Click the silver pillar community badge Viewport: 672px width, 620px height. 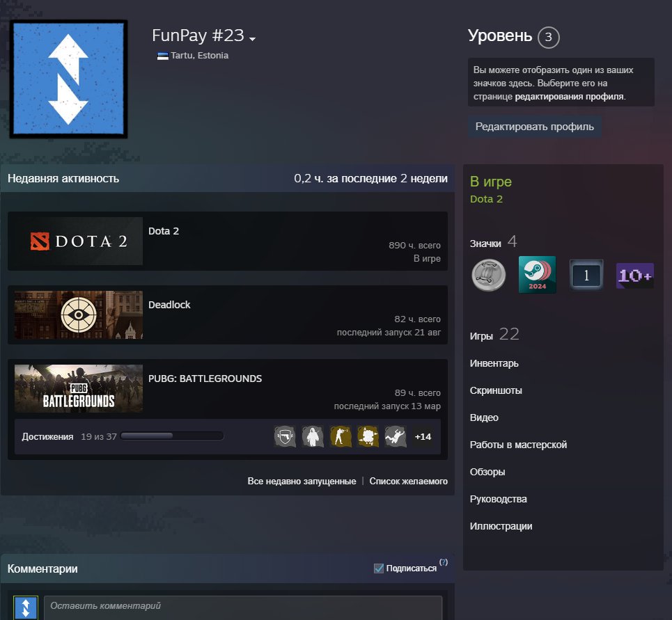pos(489,275)
